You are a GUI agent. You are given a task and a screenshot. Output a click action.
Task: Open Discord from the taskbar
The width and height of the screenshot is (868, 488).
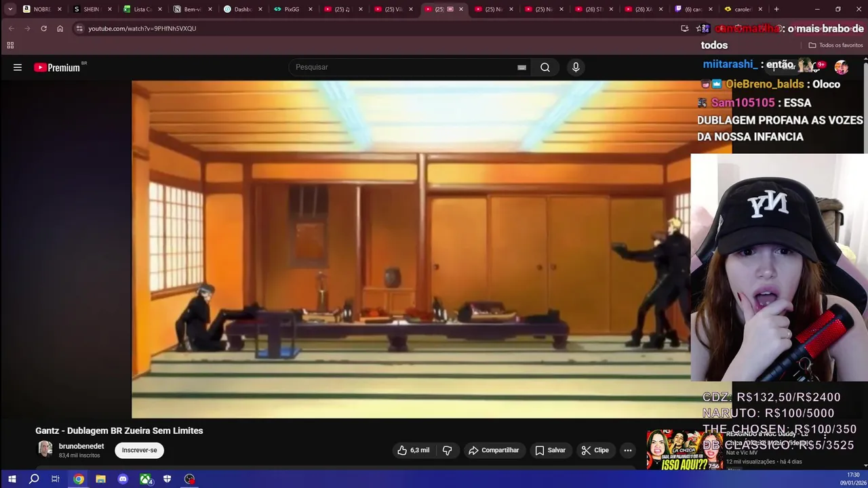pos(123,479)
